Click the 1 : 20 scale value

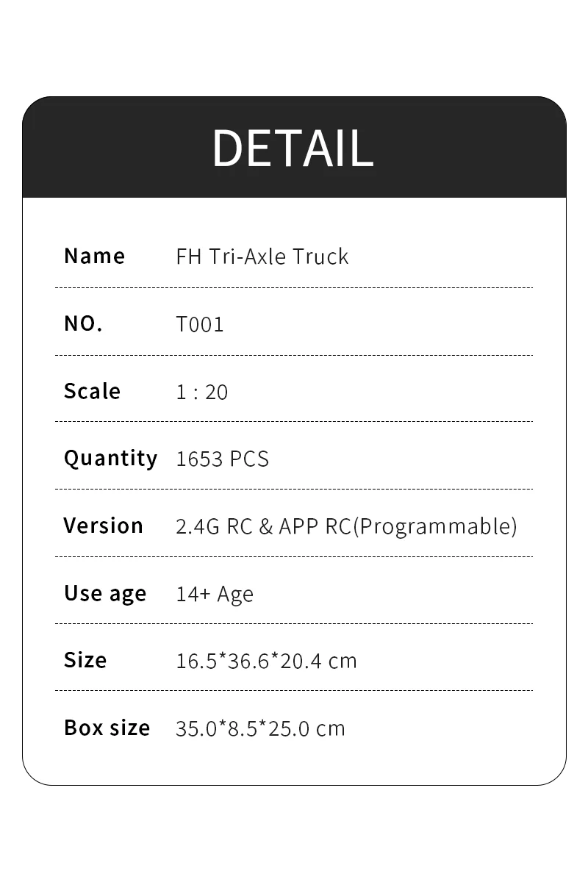coord(202,392)
